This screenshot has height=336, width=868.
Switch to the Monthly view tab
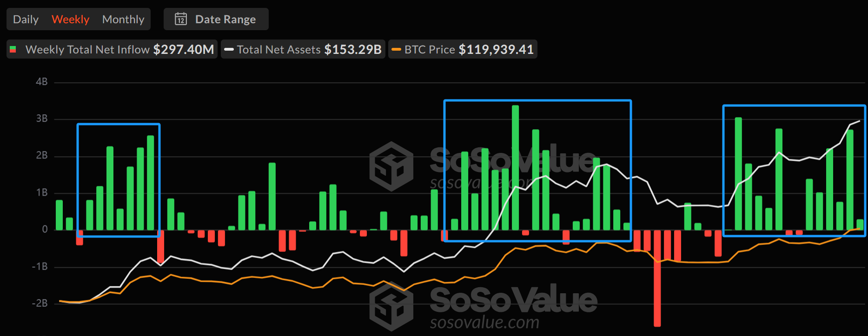pyautogui.click(x=123, y=20)
